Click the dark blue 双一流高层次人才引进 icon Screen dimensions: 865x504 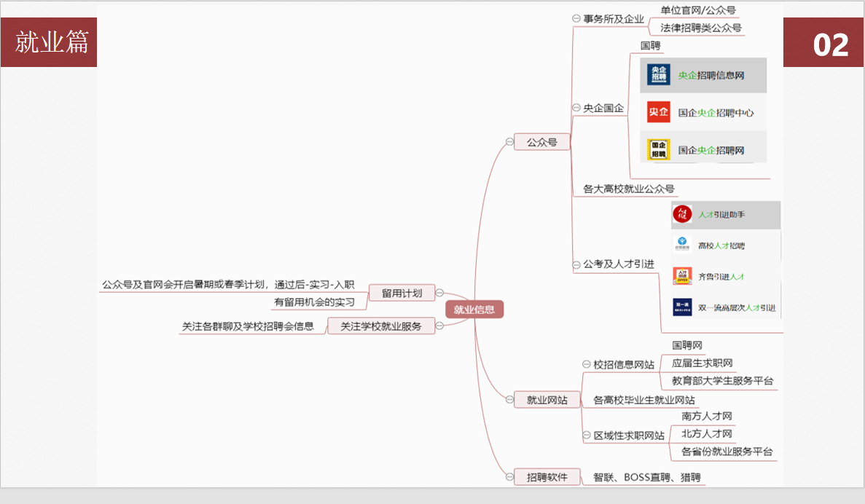pyautogui.click(x=682, y=307)
